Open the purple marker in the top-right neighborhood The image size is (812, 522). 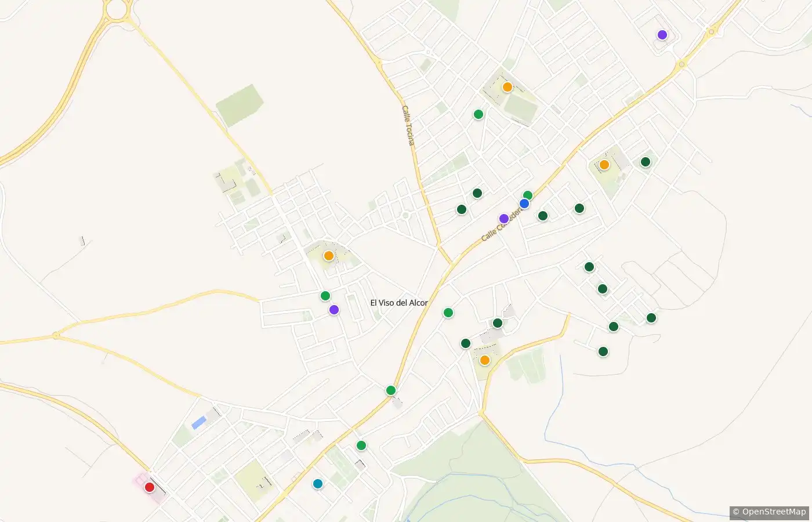(x=662, y=35)
